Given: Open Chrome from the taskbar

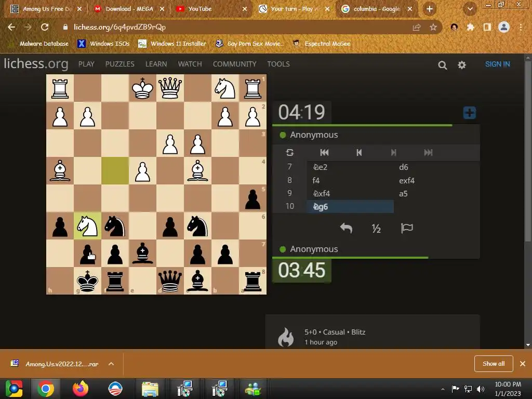Looking at the screenshot, I should pyautogui.click(x=46, y=389).
